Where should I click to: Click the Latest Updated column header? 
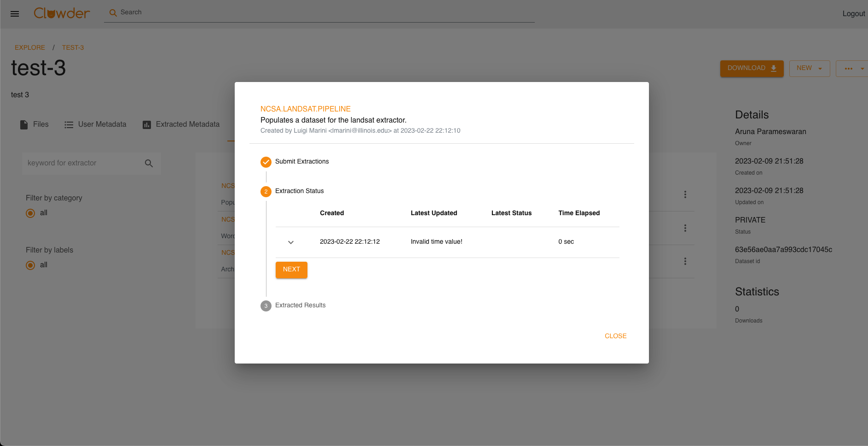click(x=434, y=213)
